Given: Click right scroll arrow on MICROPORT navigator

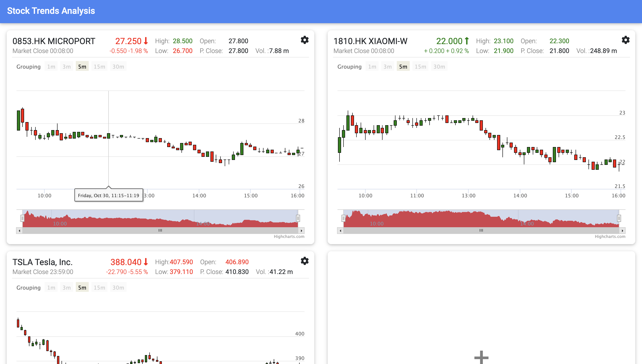Looking at the screenshot, I should 301,231.
